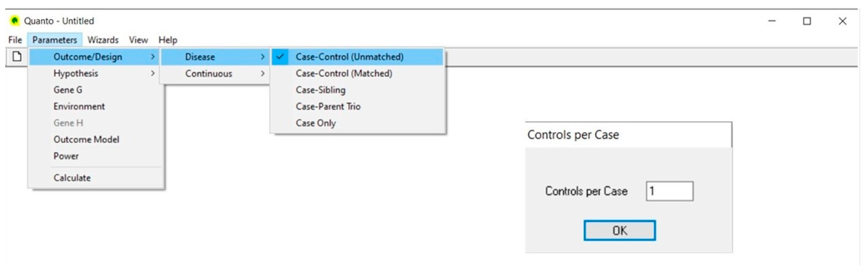Open the Disease submenu chevron

tap(263, 57)
